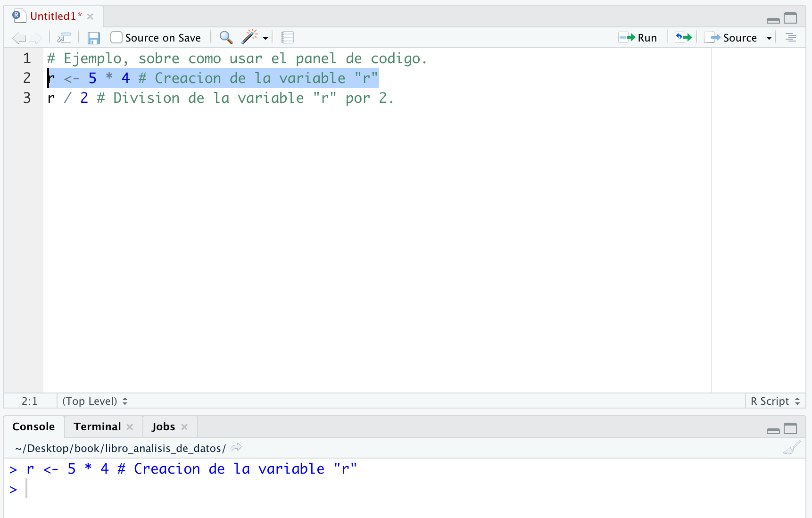Click the Run button
The image size is (812, 518).
click(638, 37)
